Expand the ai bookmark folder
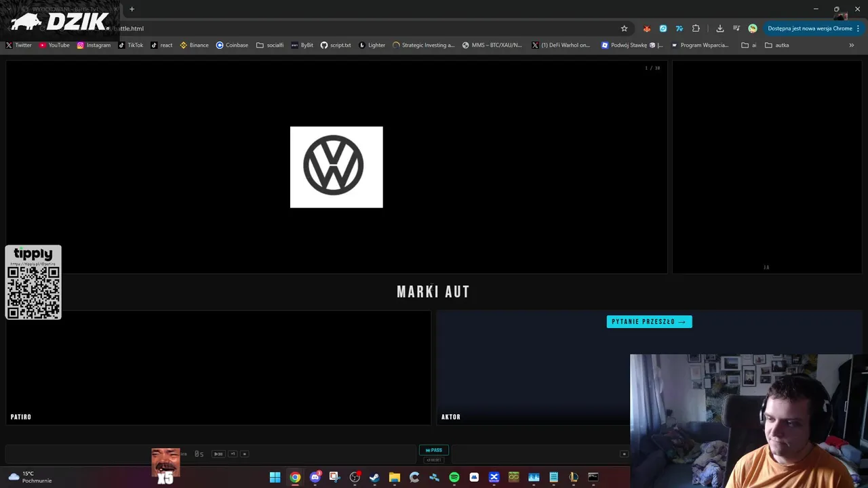The height and width of the screenshot is (488, 868). (x=749, y=45)
